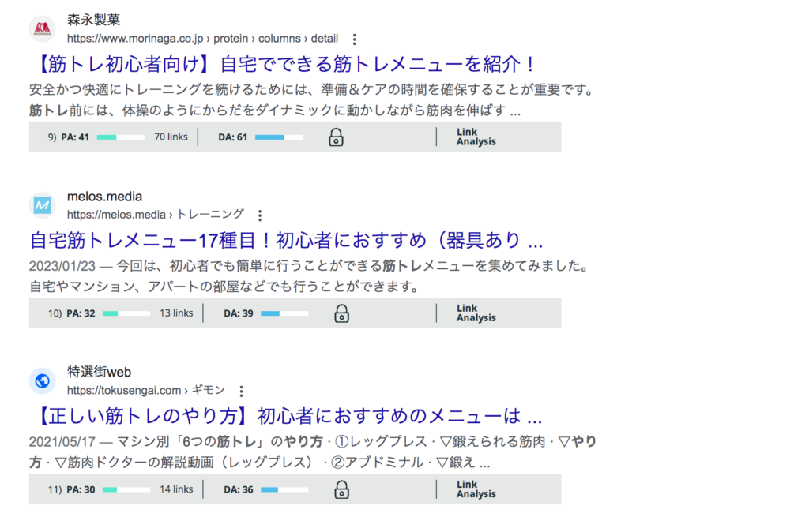Click the Morinaga favicon logo
The width and height of the screenshot is (809, 532).
pyautogui.click(x=43, y=29)
